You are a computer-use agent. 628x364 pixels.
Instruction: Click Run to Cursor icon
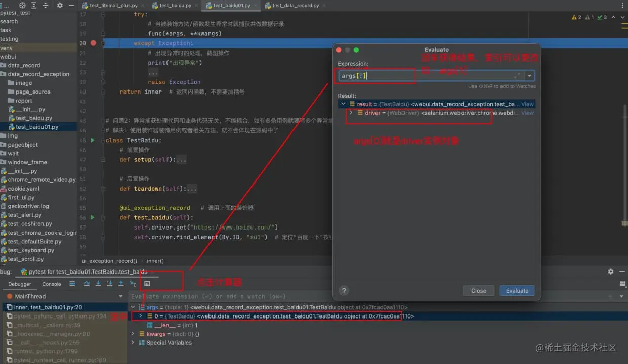pos(133,284)
